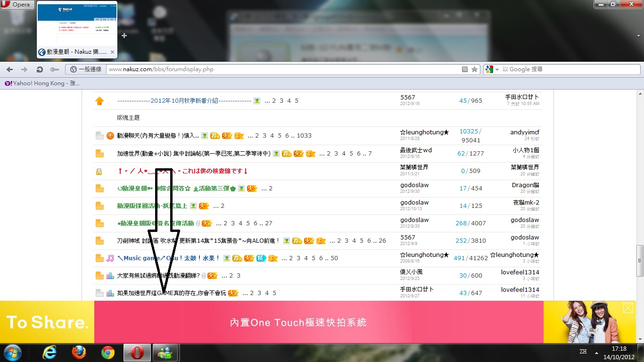Focus the 以 Google 搜尋 search field
Image resolution: width=644 pixels, height=362 pixels.
click(570, 69)
